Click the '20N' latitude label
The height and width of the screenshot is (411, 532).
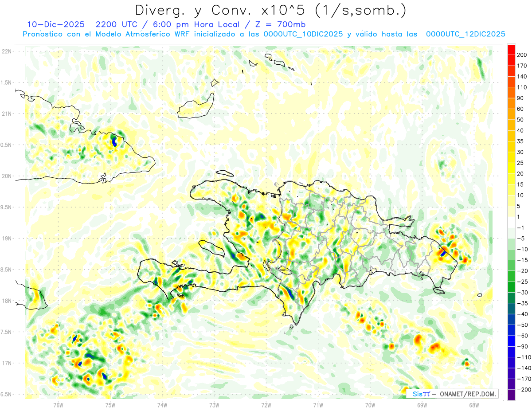[6, 176]
